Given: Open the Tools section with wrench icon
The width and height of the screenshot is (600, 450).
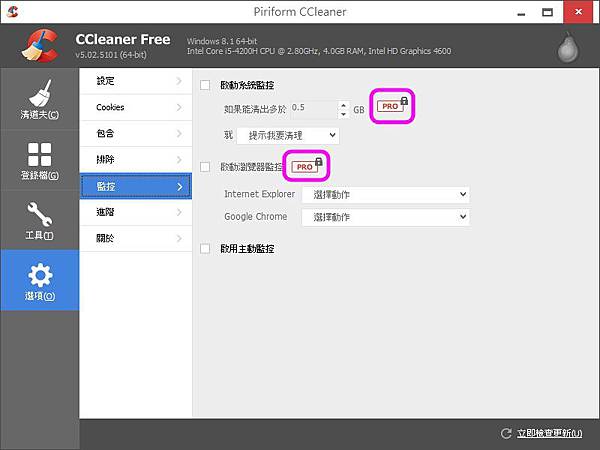Looking at the screenshot, I should 40,220.
